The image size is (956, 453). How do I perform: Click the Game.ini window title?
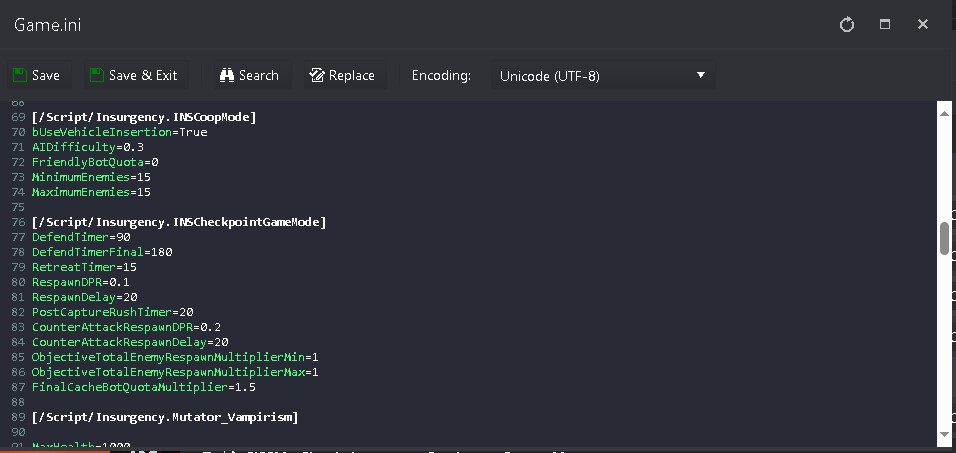click(47, 26)
